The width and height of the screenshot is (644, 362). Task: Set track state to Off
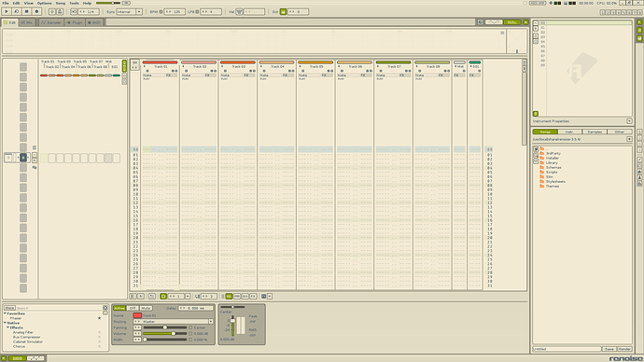pyautogui.click(x=133, y=308)
